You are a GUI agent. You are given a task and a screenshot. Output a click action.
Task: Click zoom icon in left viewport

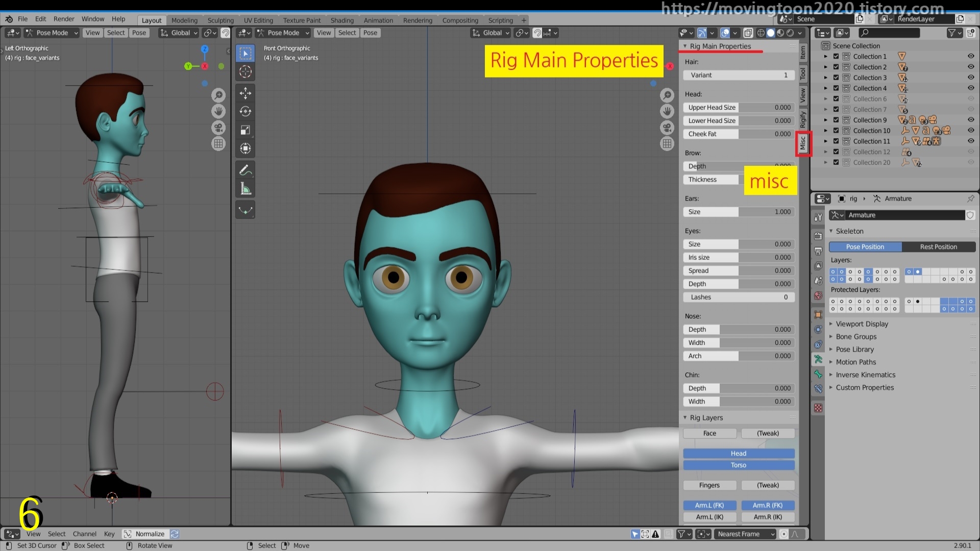click(x=218, y=95)
